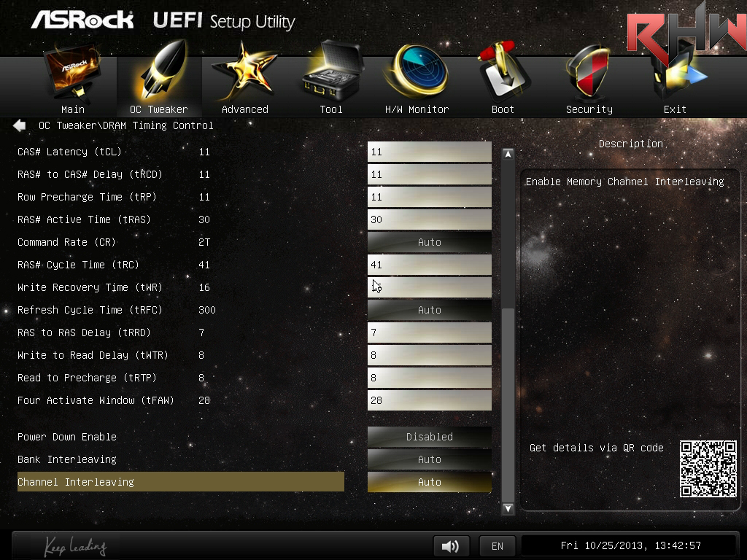This screenshot has height=560, width=747.
Task: Select the Four Activate Window value field
Action: pos(429,400)
